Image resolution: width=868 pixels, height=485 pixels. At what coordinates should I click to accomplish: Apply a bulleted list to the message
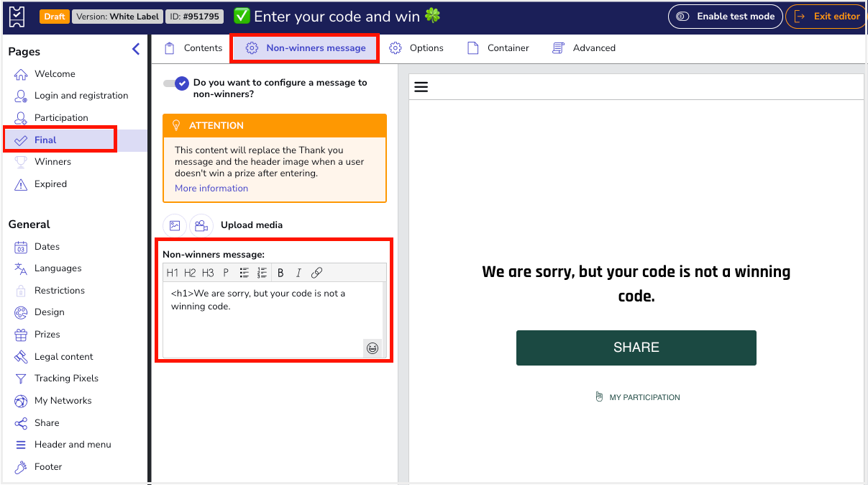243,273
